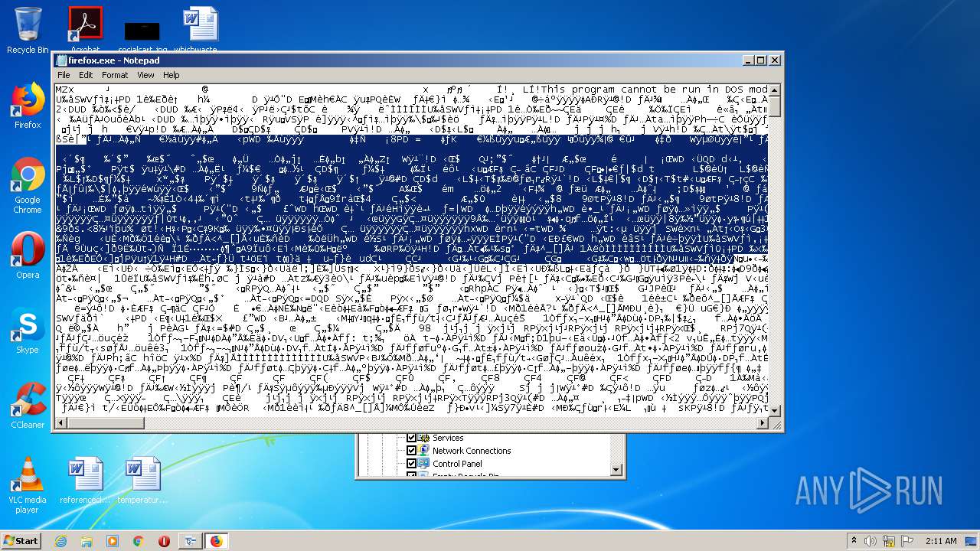Open Internet Explorer from the taskbar

click(x=60, y=541)
